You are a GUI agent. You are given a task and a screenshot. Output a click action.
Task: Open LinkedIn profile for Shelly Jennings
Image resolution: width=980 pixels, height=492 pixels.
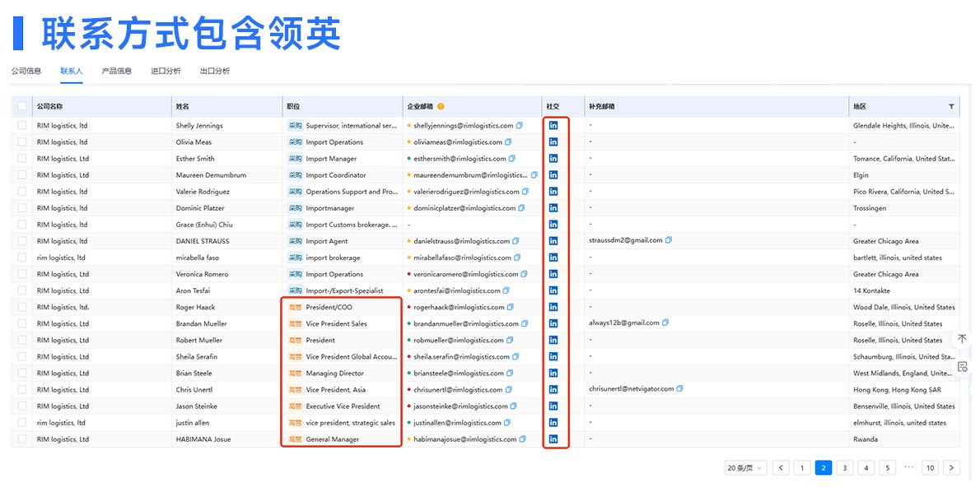pos(553,126)
